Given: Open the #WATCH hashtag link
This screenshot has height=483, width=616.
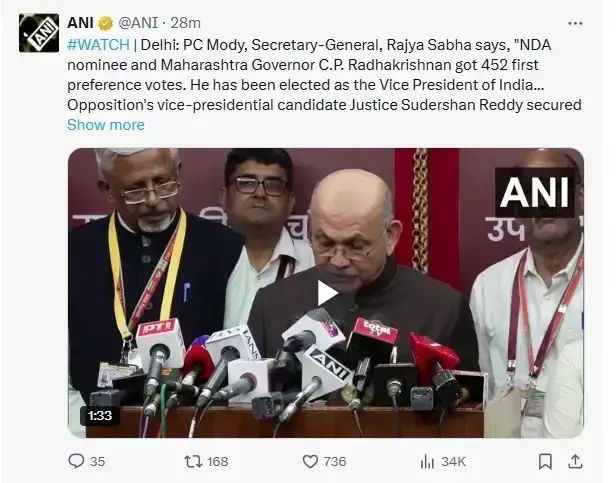Looking at the screenshot, I should [x=98, y=44].
